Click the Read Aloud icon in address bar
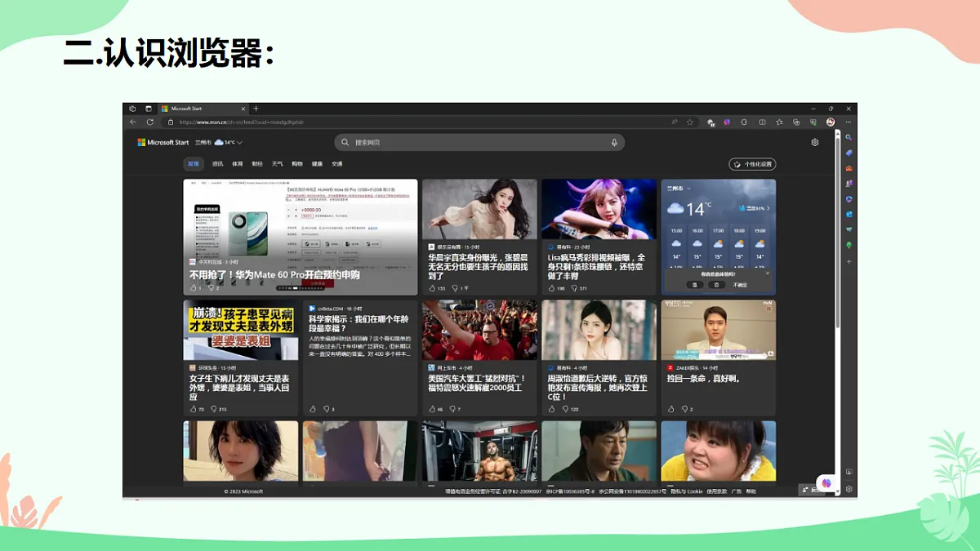 tap(675, 122)
